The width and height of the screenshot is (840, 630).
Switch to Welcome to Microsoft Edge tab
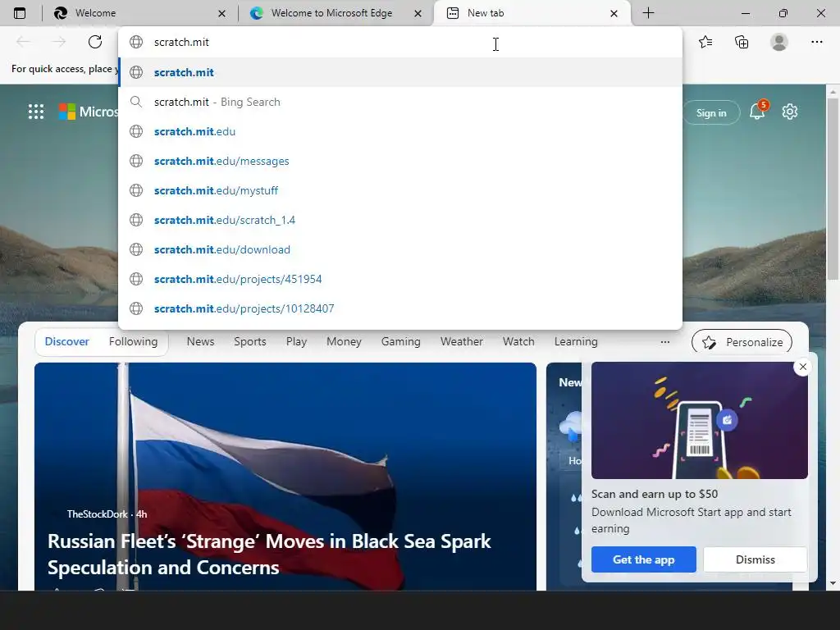click(x=336, y=13)
